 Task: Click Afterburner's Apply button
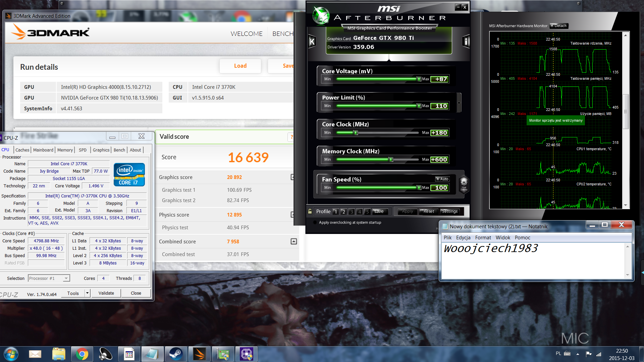pos(408,212)
